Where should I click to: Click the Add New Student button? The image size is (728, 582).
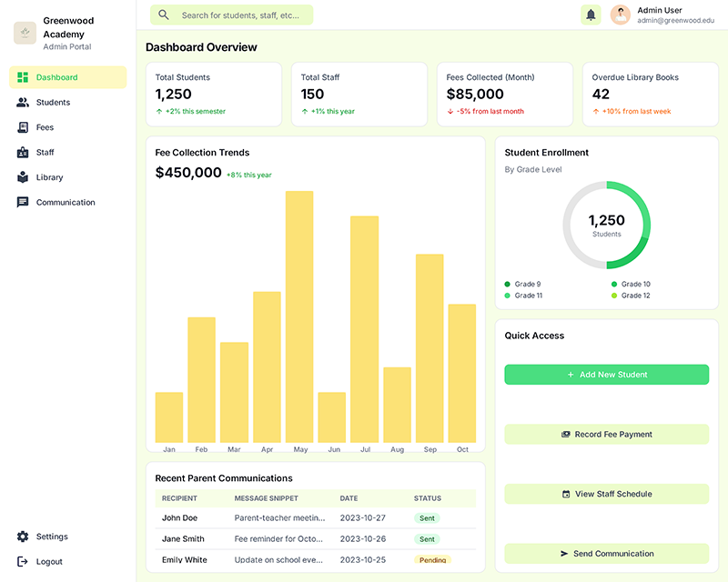(606, 374)
